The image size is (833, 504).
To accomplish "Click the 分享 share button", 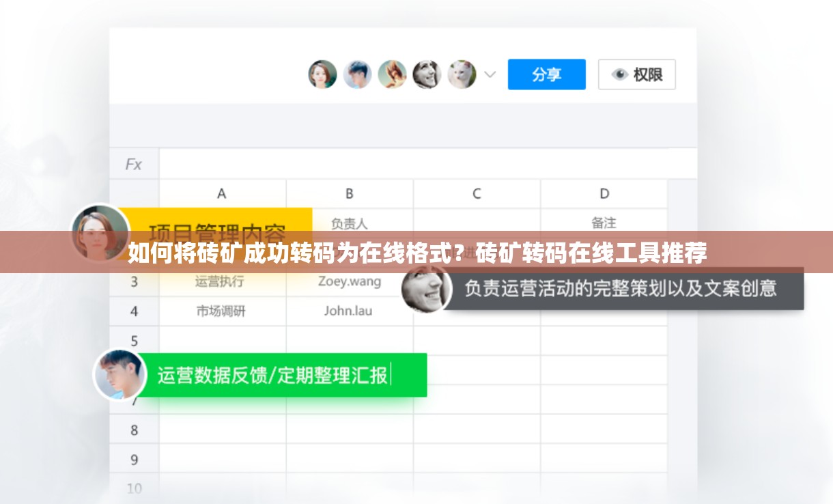I will pos(546,74).
